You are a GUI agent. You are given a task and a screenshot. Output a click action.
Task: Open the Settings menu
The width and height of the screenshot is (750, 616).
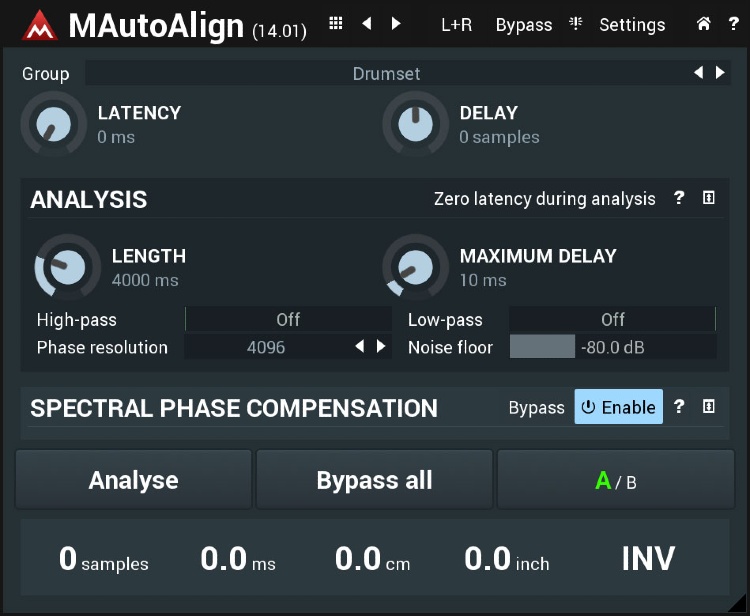(631, 25)
